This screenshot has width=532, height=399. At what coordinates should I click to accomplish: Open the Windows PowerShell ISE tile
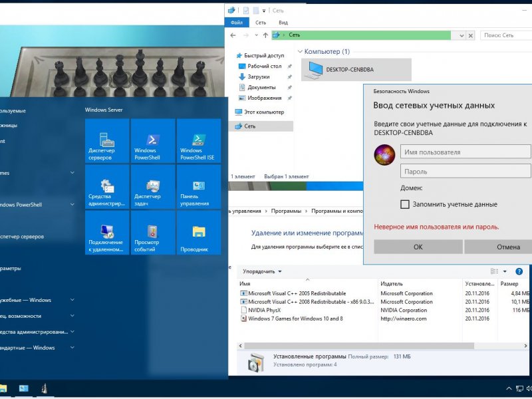(x=199, y=141)
